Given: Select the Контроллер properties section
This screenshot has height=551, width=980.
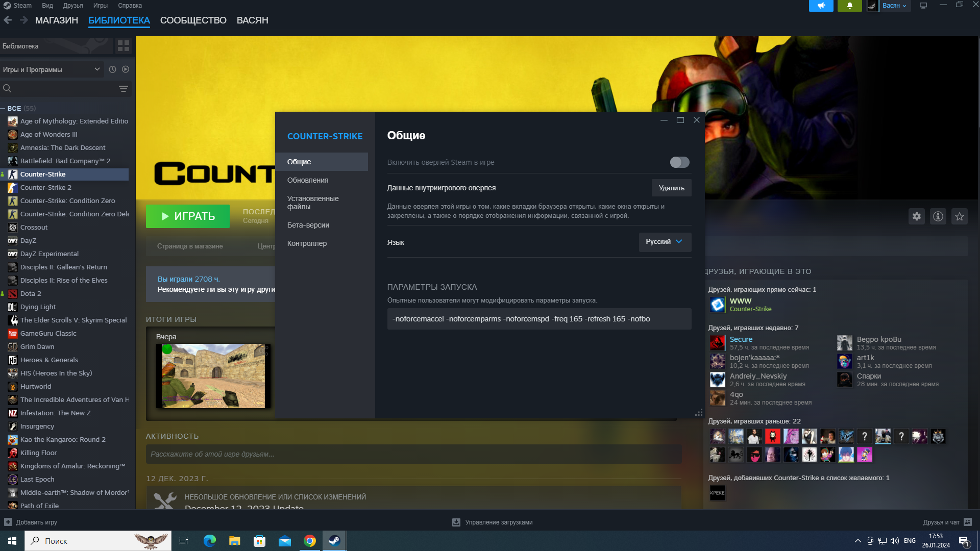Looking at the screenshot, I should point(322,243).
